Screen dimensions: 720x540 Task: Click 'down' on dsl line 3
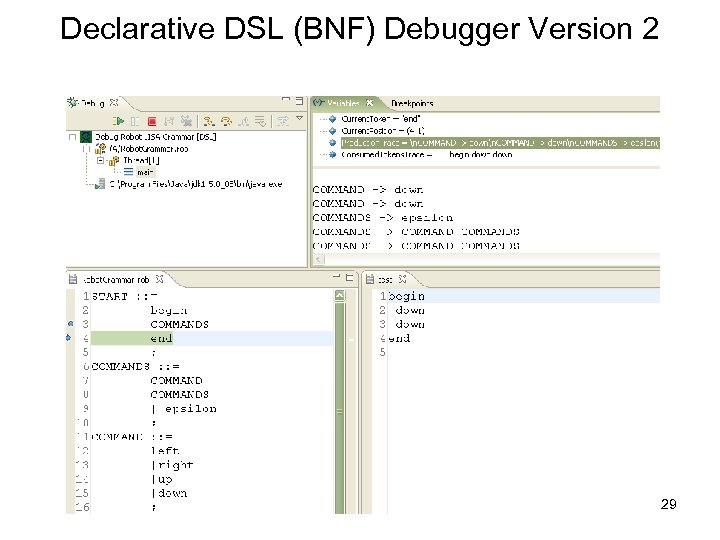click(x=410, y=325)
